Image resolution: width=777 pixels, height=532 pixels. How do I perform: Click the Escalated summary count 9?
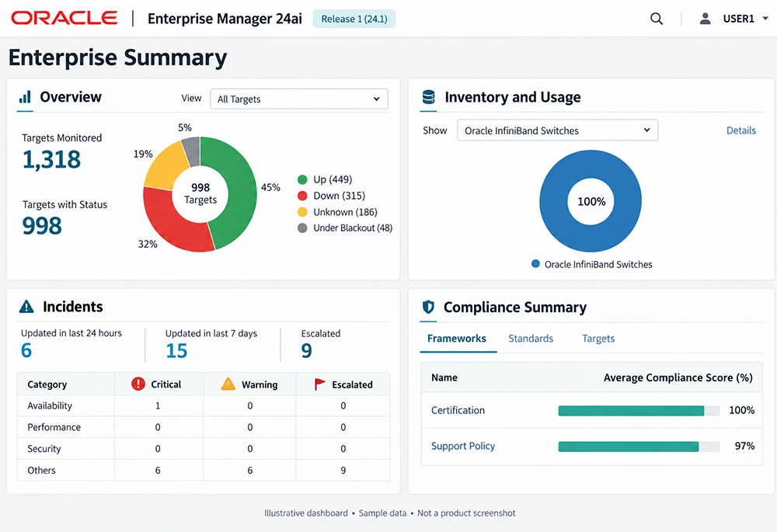[x=307, y=351]
